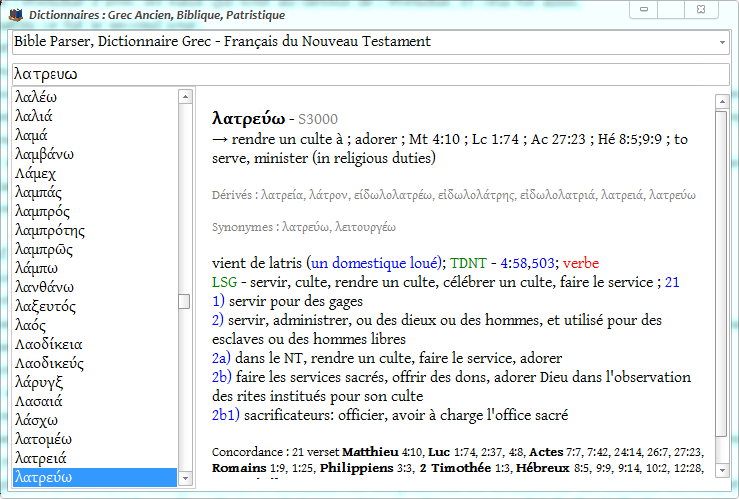The image size is (739, 499).
Task: Open the dictionary selection dropdown arrow
Action: [722, 42]
